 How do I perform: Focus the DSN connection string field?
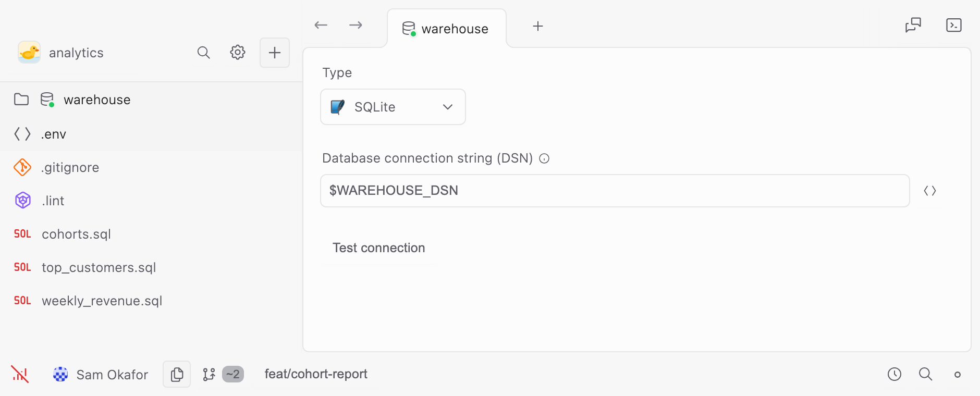tap(615, 191)
